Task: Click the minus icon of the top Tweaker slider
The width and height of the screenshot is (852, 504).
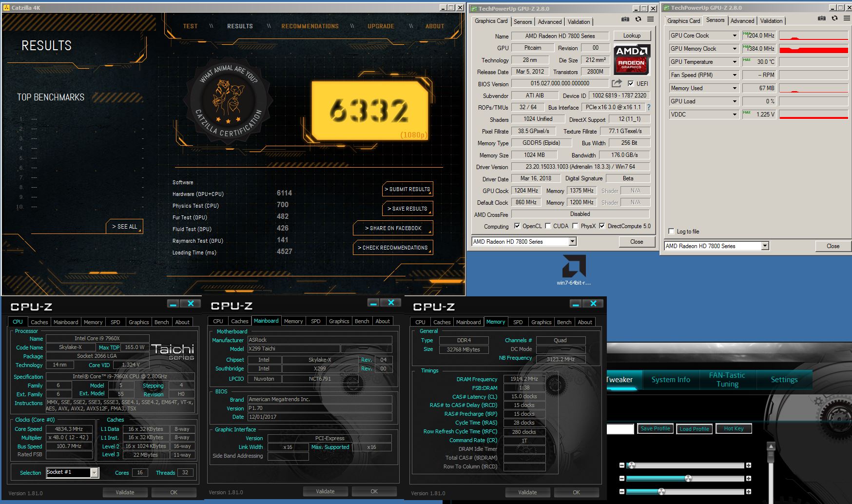Action: click(621, 465)
